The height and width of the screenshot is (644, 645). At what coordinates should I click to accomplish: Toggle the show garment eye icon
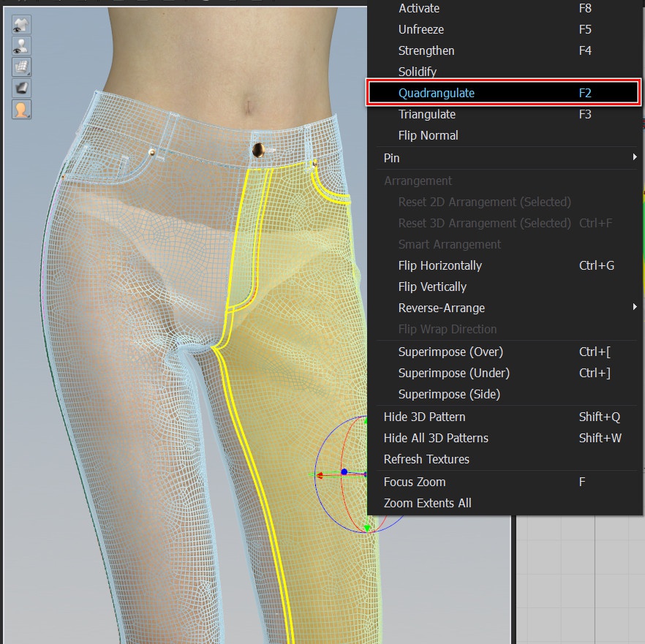(x=21, y=25)
